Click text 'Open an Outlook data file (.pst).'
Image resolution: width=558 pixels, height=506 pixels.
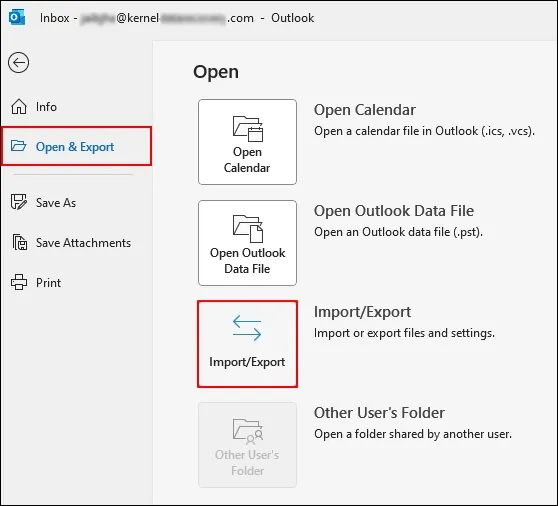[x=398, y=232]
